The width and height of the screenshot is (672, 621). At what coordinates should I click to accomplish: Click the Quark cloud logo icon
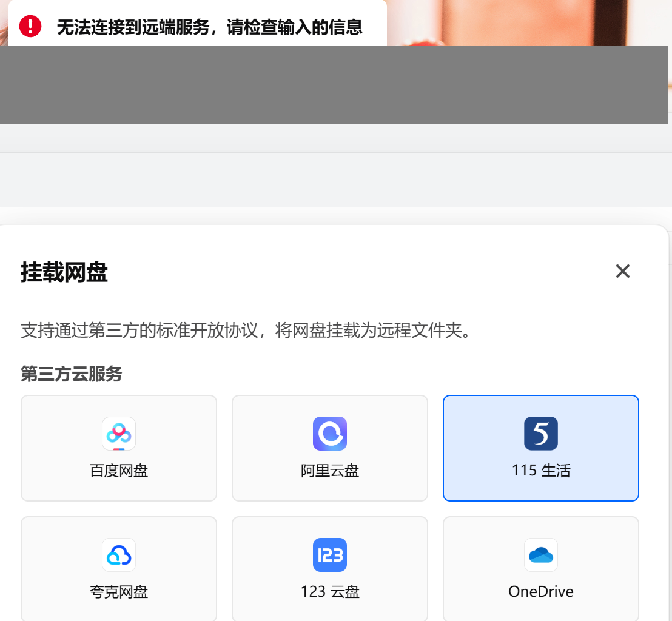(119, 554)
